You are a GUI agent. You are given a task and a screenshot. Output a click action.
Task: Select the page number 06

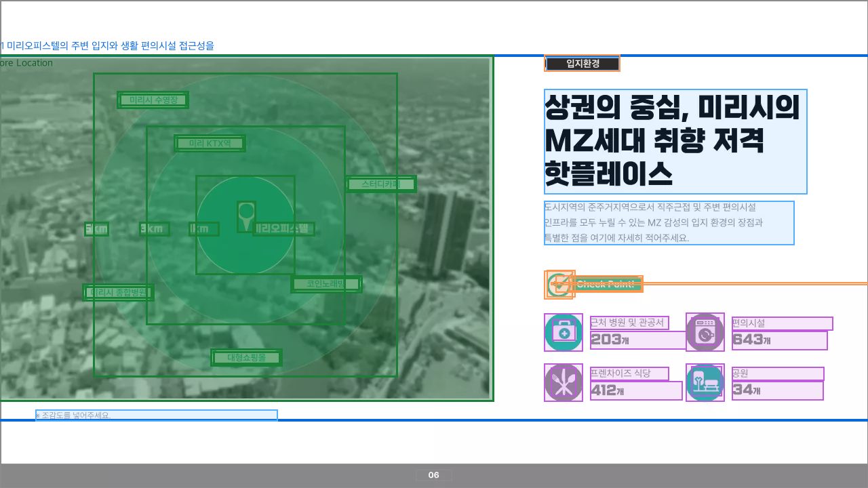click(x=434, y=475)
